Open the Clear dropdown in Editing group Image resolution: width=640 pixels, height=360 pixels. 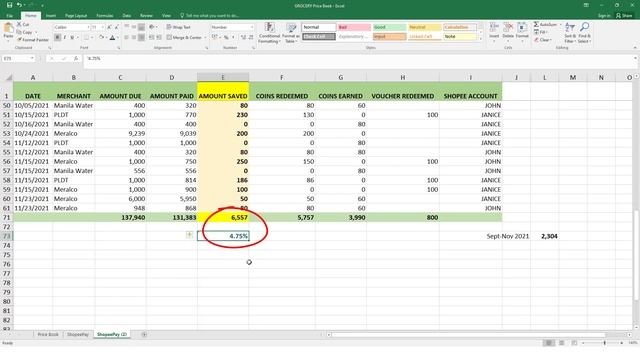coord(543,40)
